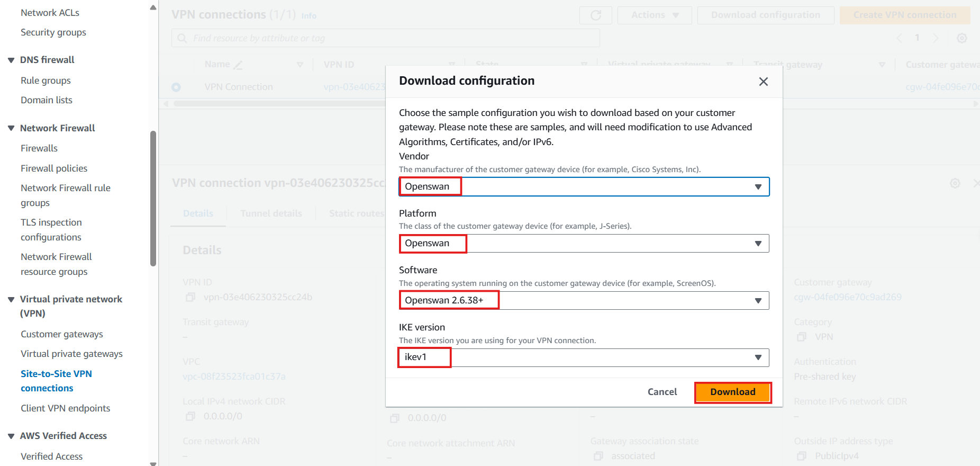Select the VPN Connection row radio button

coord(176,87)
